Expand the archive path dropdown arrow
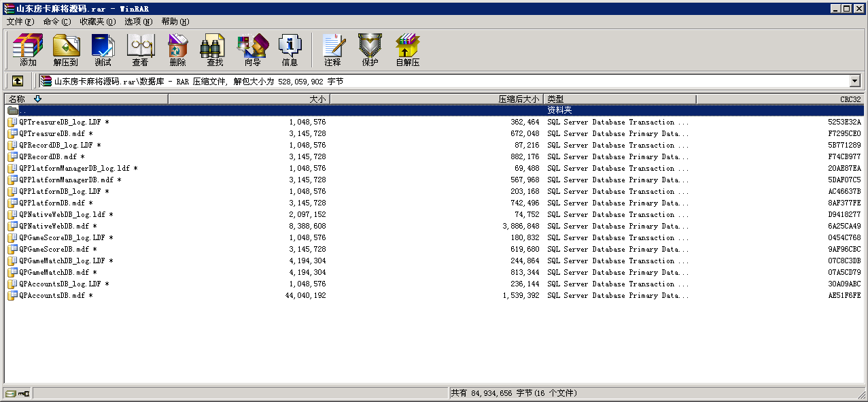The width and height of the screenshot is (868, 402). [x=854, y=81]
